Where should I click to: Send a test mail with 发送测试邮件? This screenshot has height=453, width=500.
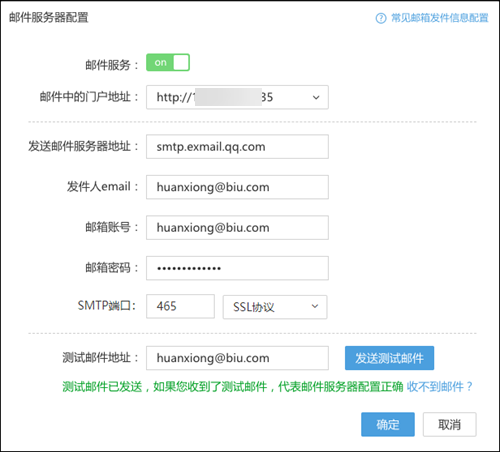click(389, 358)
